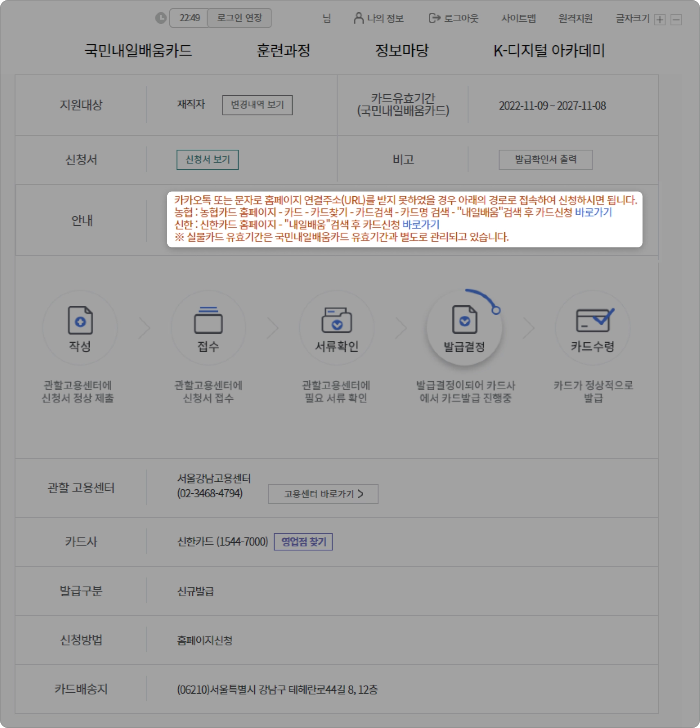The width and height of the screenshot is (700, 728).
Task: Click 신청서 보기 button
Action: click(x=207, y=160)
